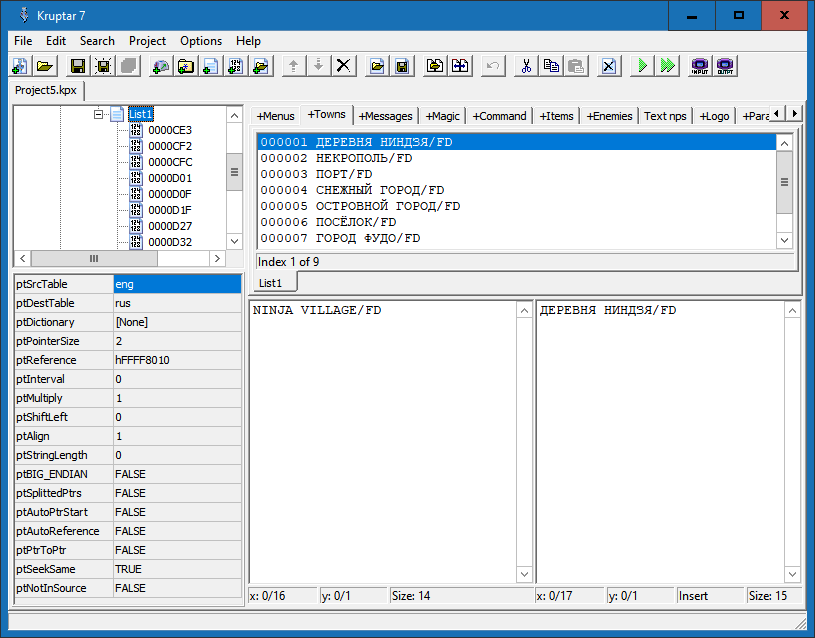Switch to the +Command tab
The width and height of the screenshot is (815, 638).
click(x=499, y=116)
